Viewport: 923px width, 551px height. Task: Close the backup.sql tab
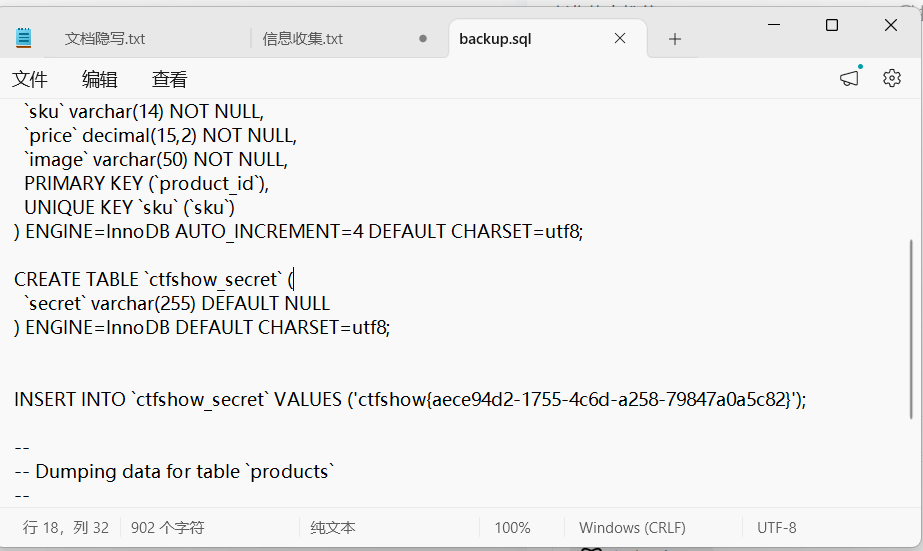pos(620,38)
